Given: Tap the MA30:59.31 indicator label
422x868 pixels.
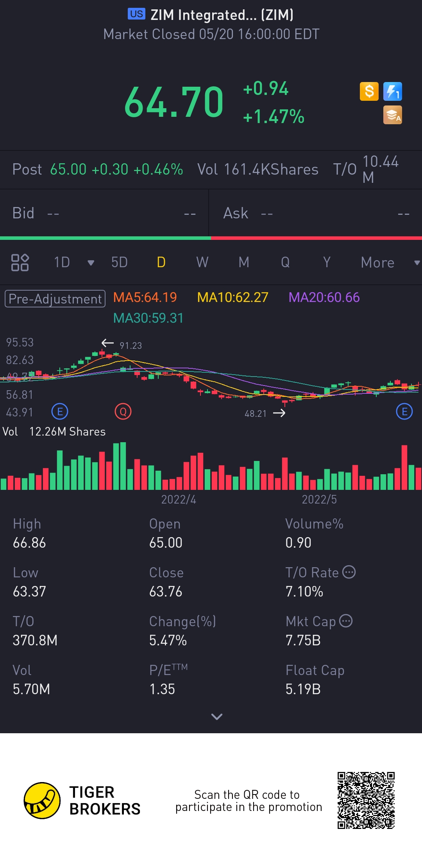Looking at the screenshot, I should [148, 318].
